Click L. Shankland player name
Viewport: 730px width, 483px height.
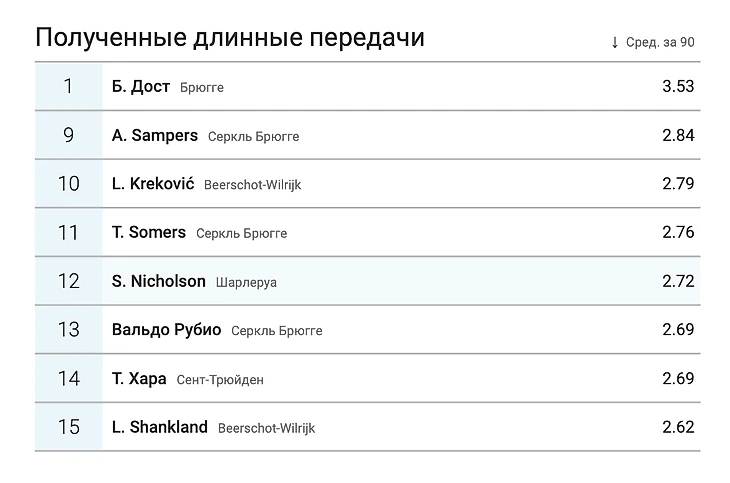160,428
